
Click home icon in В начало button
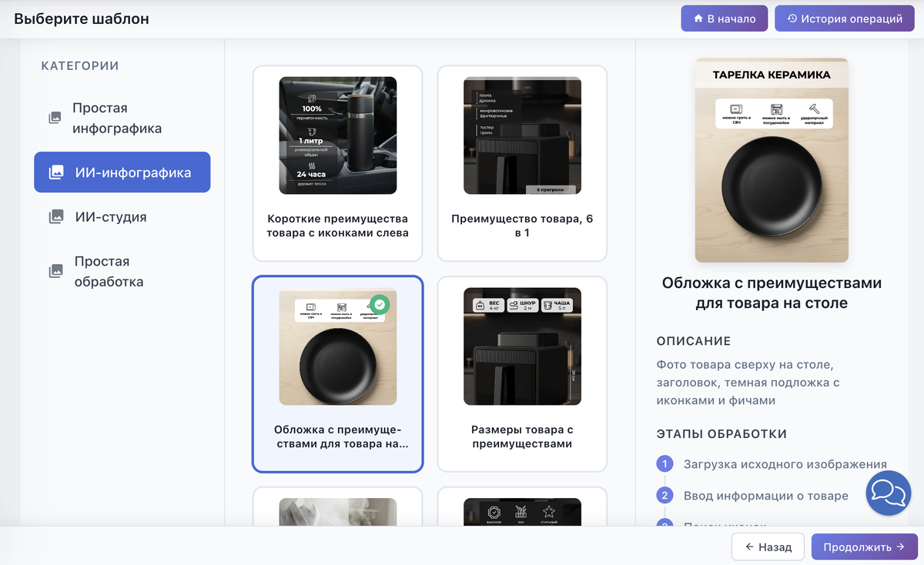(x=698, y=18)
